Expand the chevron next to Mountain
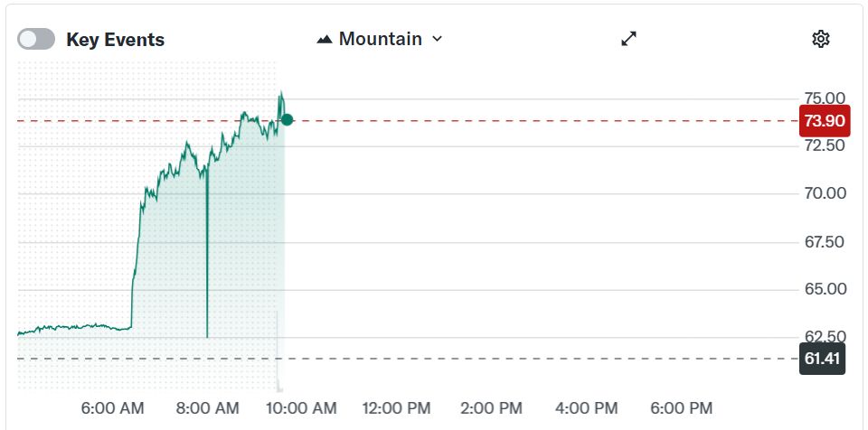Viewport: 868px width, 430px height. (438, 39)
